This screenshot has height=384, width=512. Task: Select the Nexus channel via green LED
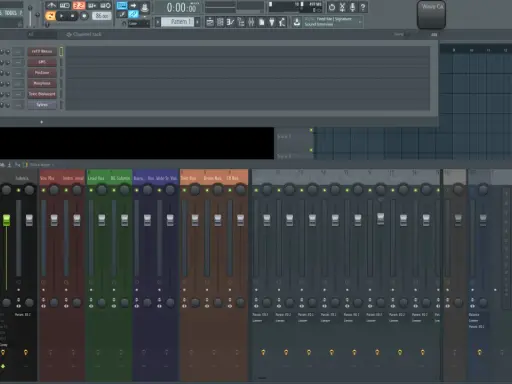[61, 51]
